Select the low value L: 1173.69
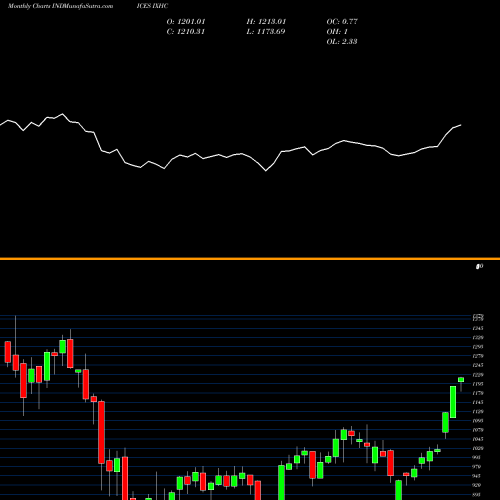Viewport: 500px width, 500px height. [x=266, y=32]
